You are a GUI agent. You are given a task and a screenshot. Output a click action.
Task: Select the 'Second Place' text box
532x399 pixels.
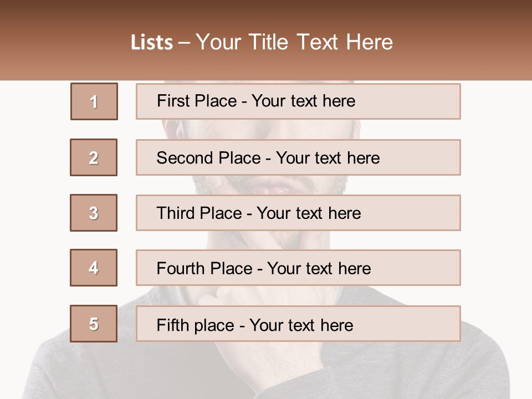coord(298,157)
